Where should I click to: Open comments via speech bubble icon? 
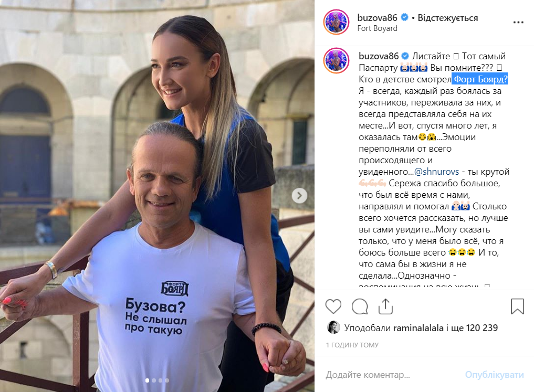point(360,306)
